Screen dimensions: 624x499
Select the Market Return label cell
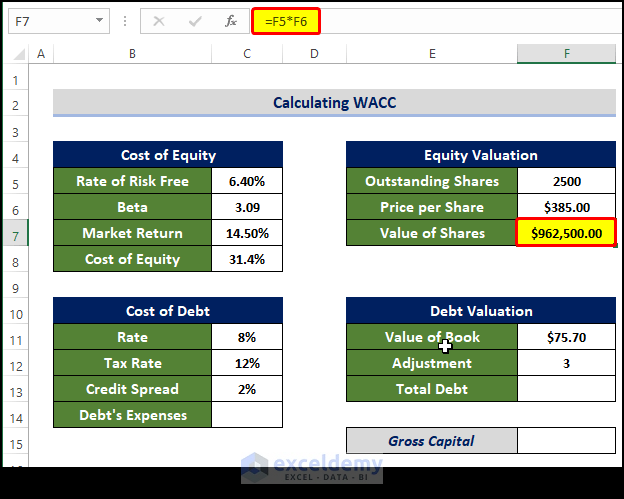pos(133,233)
